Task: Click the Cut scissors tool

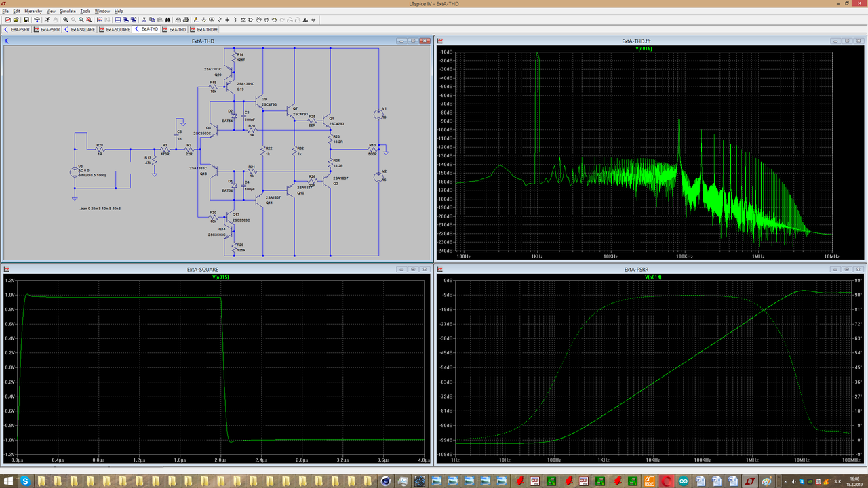Action: 144,20
